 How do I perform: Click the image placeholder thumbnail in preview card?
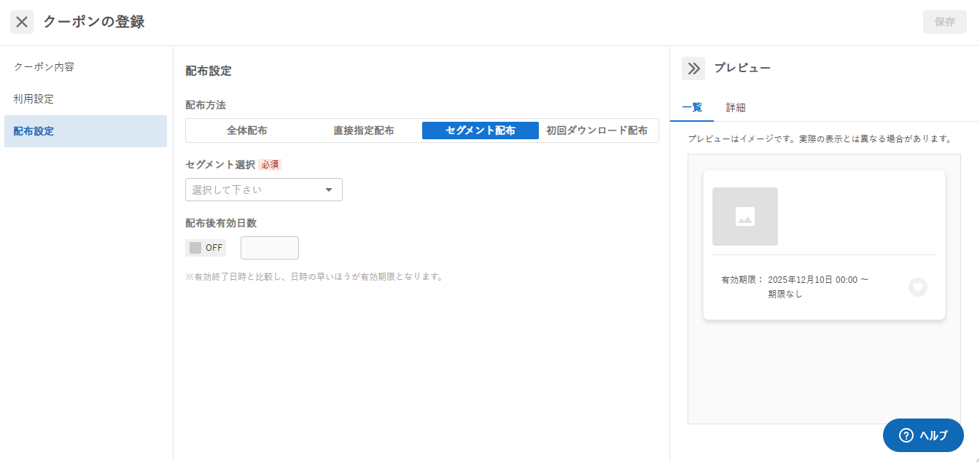(745, 217)
